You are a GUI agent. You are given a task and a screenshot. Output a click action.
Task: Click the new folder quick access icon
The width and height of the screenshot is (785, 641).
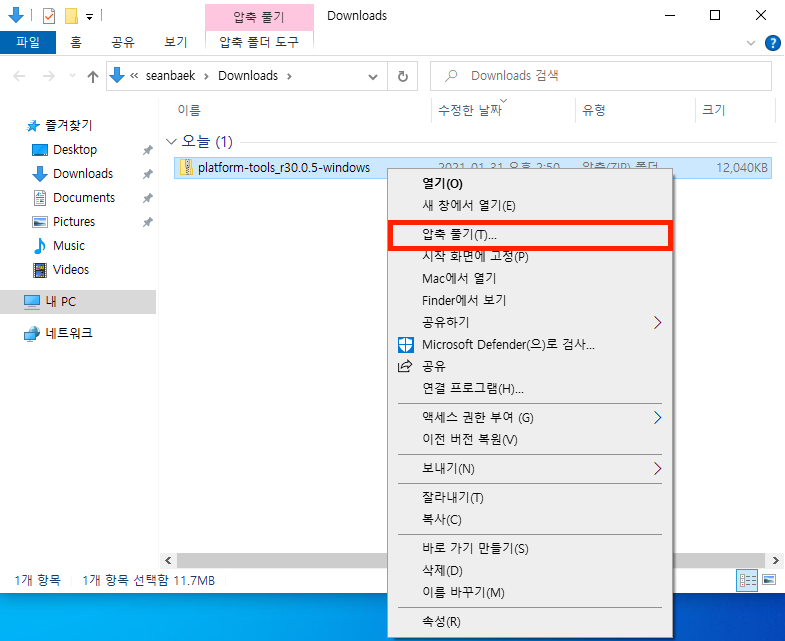[x=71, y=16]
